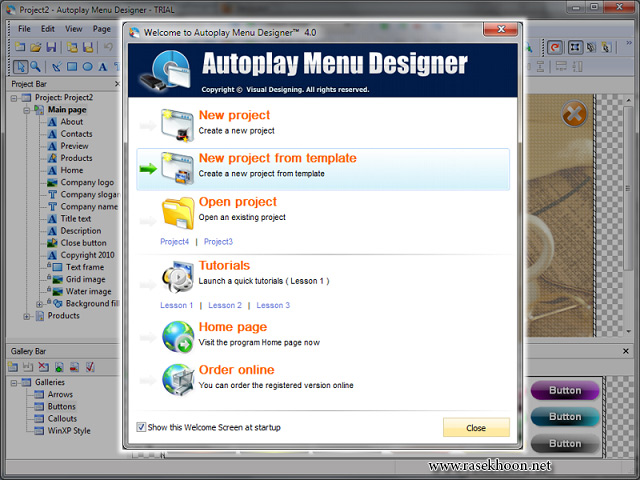Screen dimensions: 640x480
Task: Click the New project heading link
Action: tap(234, 115)
